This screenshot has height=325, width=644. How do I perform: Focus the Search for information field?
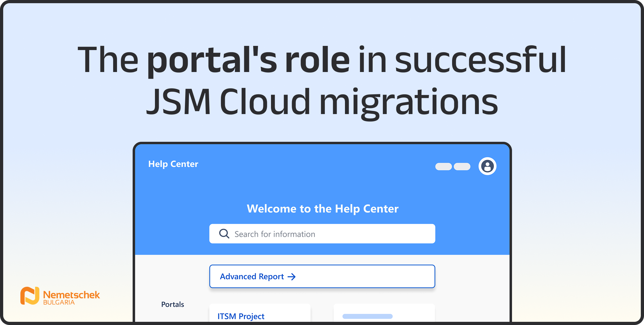(x=322, y=234)
